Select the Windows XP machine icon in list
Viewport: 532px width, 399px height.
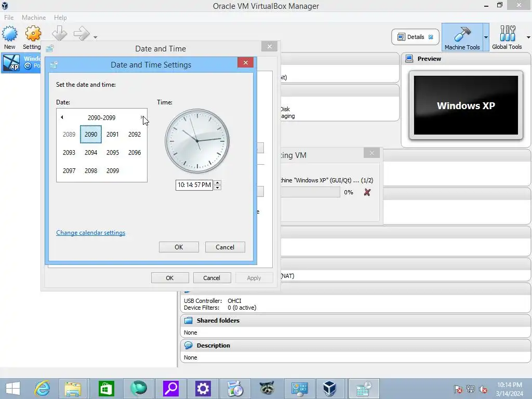click(x=11, y=63)
